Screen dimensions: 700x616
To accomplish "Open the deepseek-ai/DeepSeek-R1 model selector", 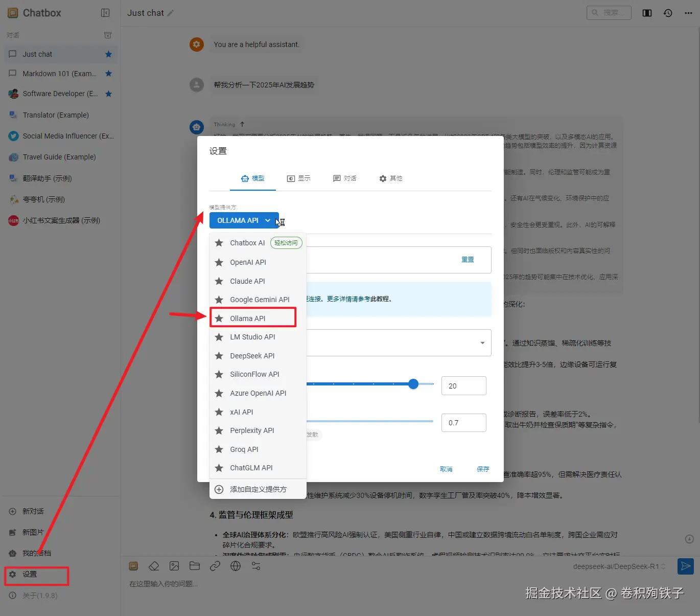I will coord(619,566).
